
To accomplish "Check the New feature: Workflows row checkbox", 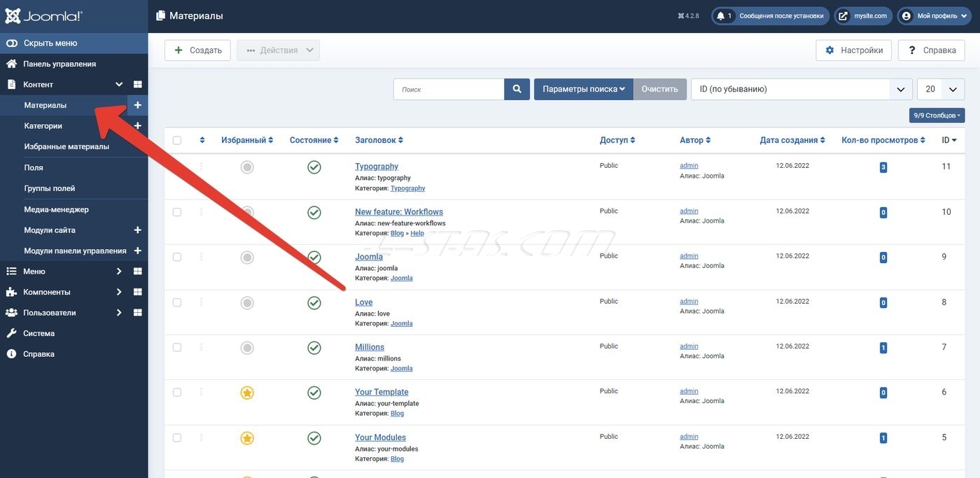I will (177, 212).
